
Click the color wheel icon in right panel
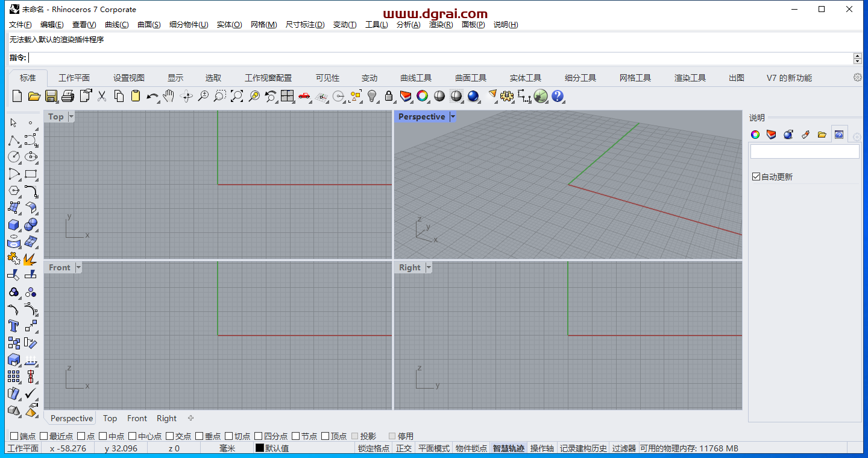(x=755, y=135)
